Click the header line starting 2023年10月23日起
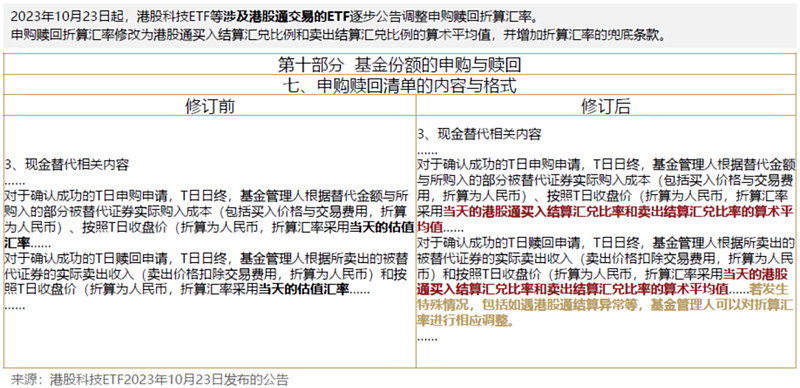This screenshot has width=800, height=388. click(x=273, y=17)
